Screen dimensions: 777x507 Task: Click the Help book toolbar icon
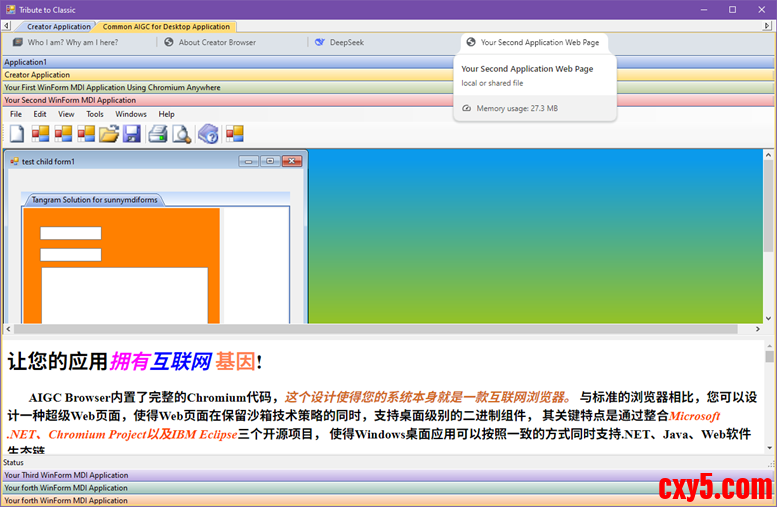pos(208,134)
